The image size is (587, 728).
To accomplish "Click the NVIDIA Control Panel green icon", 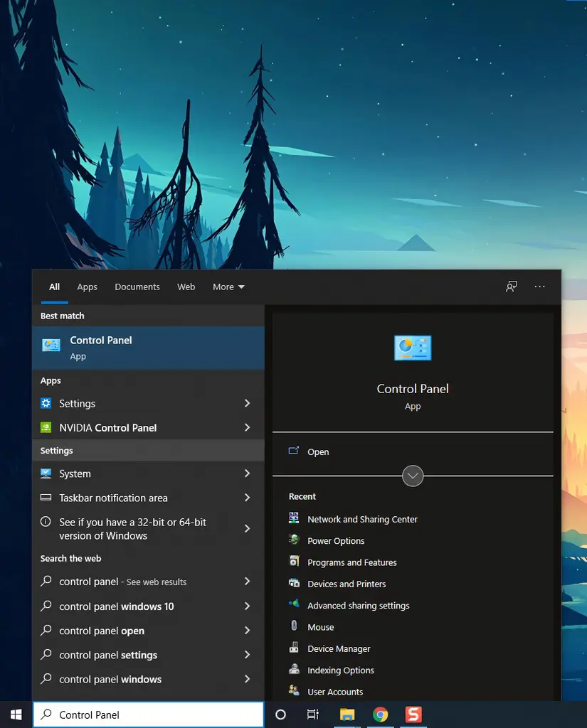I will point(46,427).
